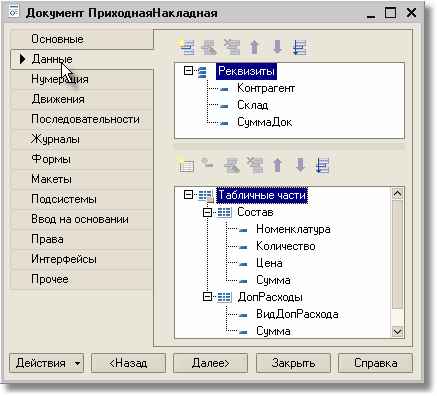Maximize the Документ ПриходнаяНакладная window

[x=390, y=13]
